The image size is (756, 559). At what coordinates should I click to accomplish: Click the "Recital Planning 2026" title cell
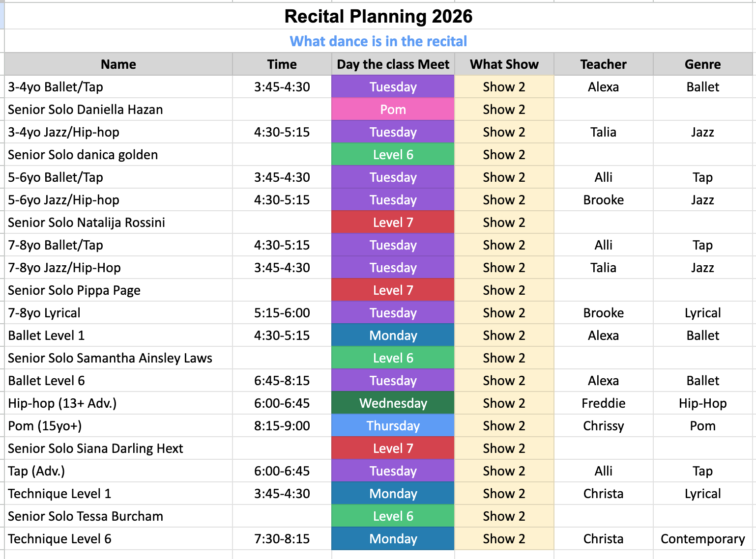[378, 16]
